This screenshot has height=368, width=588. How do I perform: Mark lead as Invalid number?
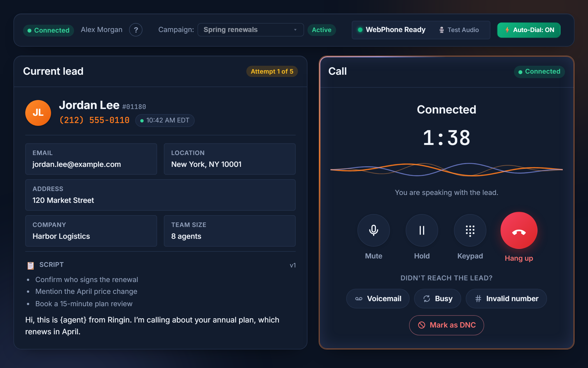[506, 299]
